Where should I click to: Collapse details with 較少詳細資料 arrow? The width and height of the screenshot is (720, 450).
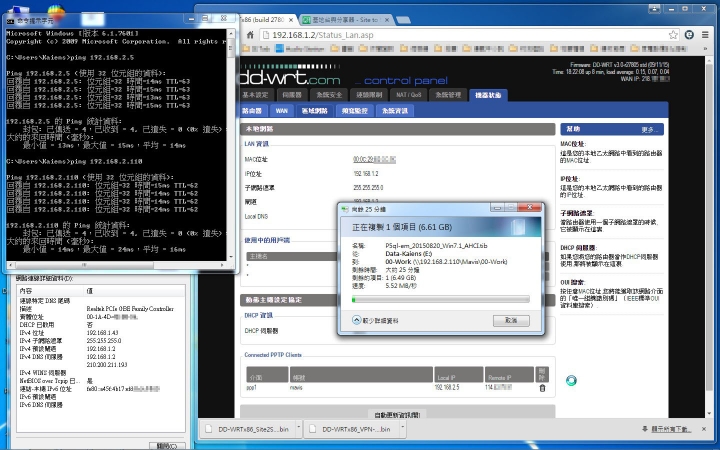coord(357,320)
